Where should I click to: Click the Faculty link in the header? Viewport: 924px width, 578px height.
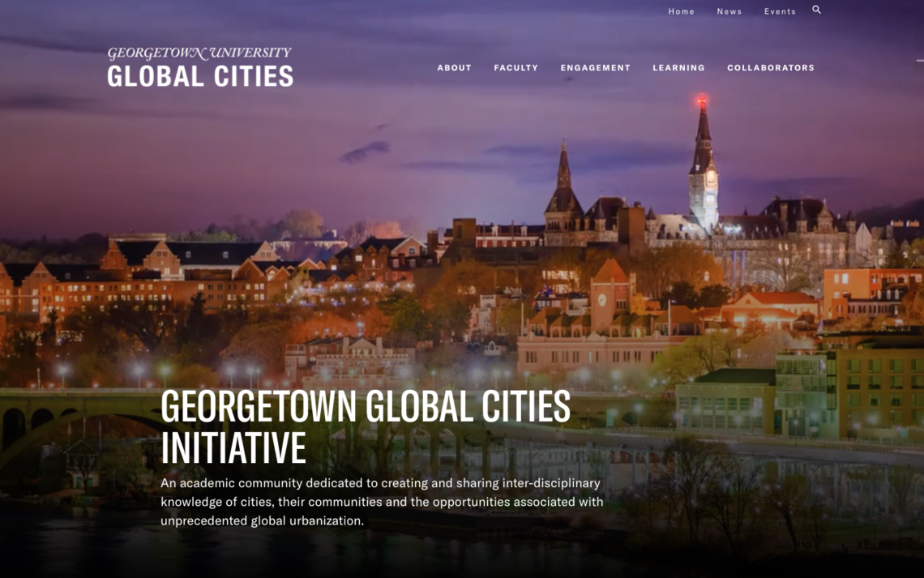coord(516,67)
